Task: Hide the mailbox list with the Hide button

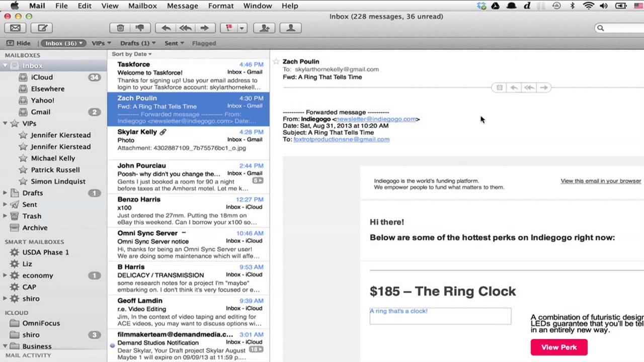Action: [19, 43]
